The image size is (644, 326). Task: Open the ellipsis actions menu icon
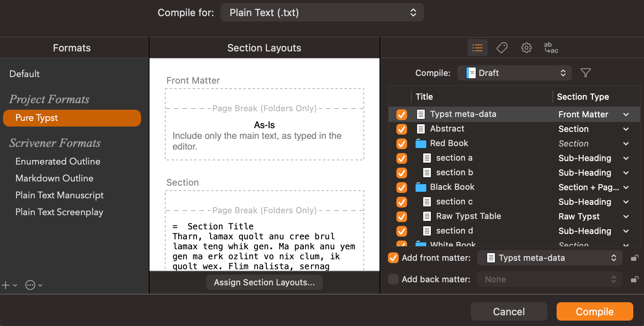click(30, 285)
